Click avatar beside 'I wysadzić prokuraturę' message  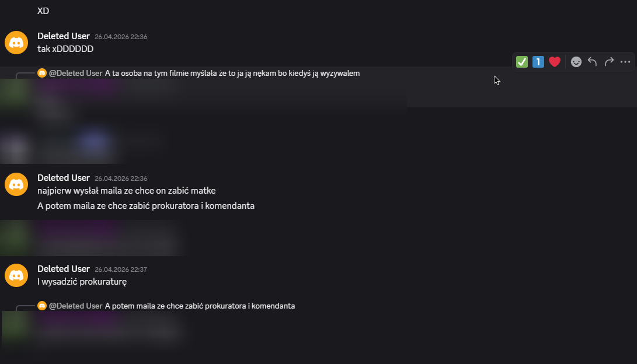16,275
